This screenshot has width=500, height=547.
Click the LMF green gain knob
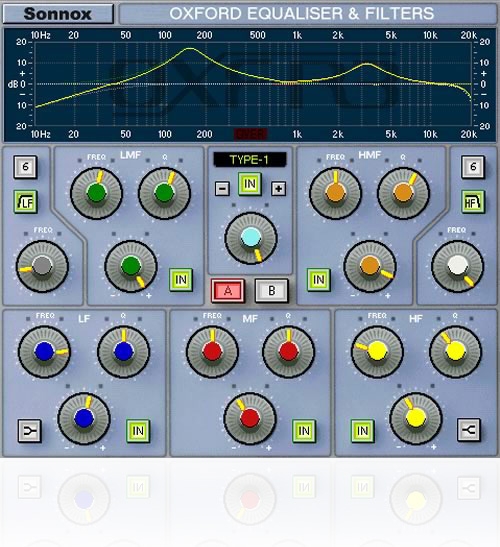[131, 267]
